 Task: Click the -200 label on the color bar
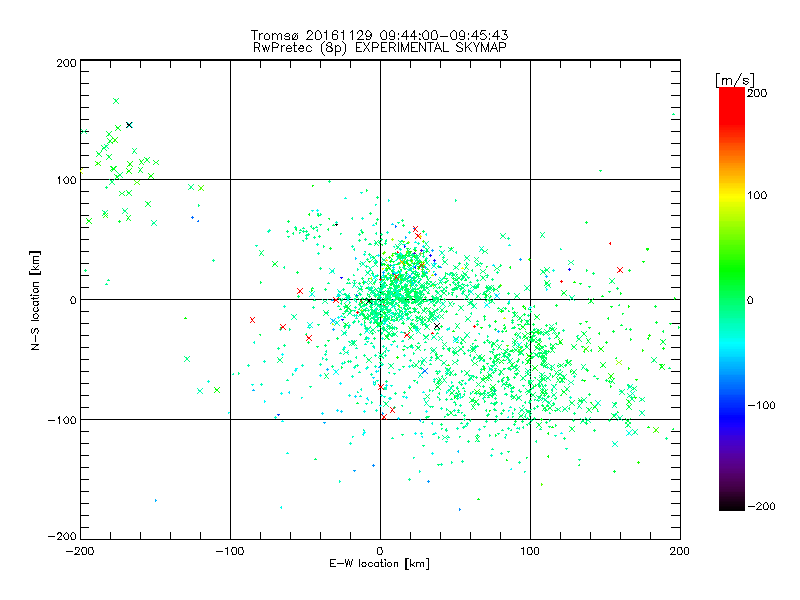(761, 506)
